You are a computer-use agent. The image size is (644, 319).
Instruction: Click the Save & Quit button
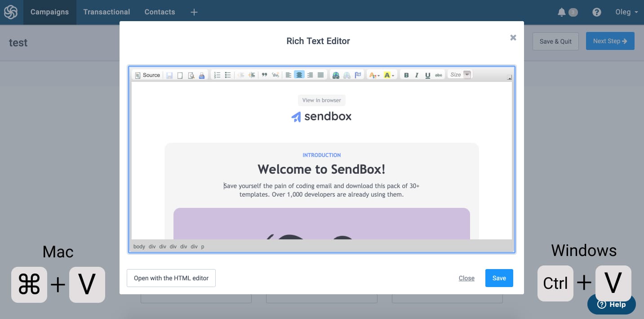[555, 41]
